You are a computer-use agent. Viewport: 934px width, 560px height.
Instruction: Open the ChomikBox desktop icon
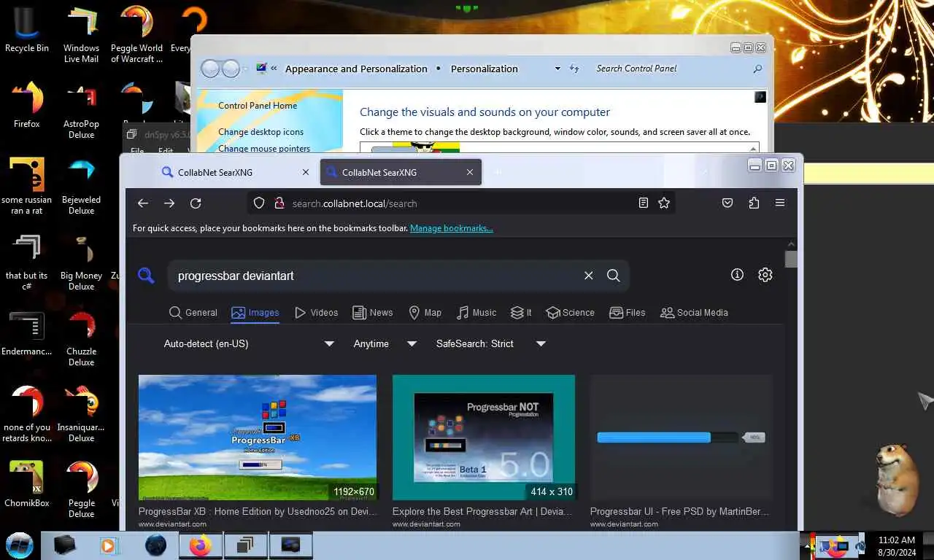coord(27,484)
